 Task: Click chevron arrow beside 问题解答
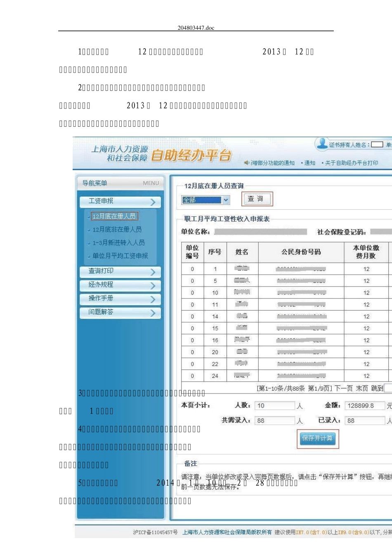pos(153,313)
